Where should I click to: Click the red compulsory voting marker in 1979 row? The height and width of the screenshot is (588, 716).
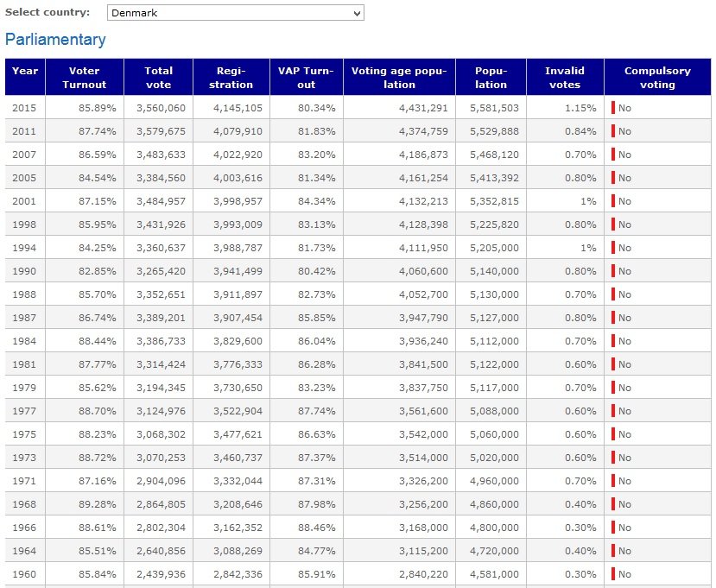(613, 387)
